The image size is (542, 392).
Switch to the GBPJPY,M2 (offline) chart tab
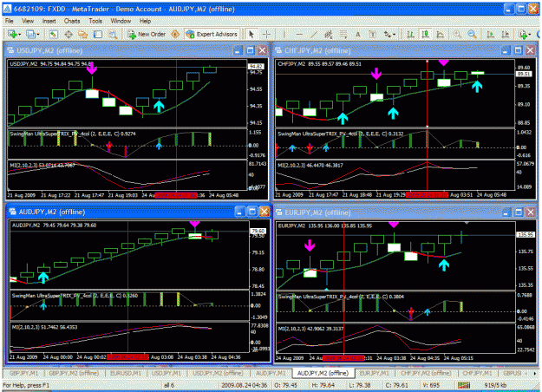[74, 373]
